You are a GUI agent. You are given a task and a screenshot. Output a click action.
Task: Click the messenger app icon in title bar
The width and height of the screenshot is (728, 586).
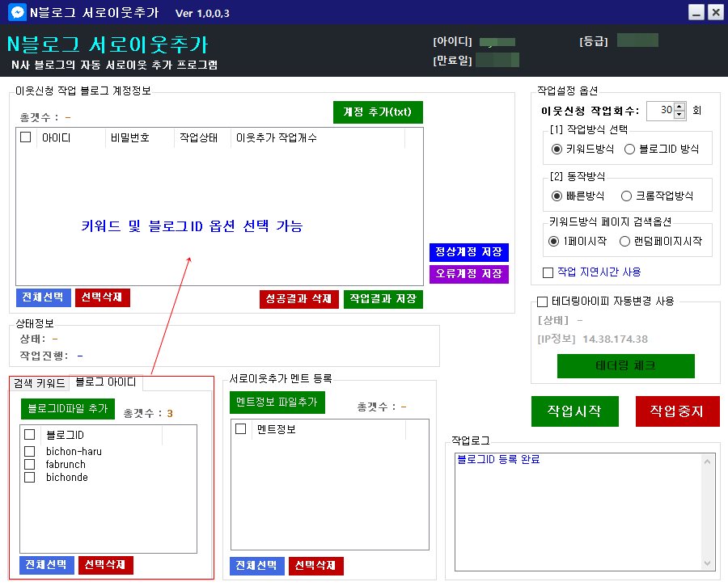point(17,12)
